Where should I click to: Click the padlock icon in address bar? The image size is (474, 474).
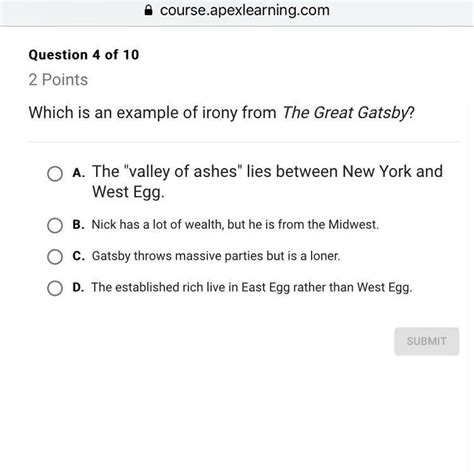click(x=148, y=10)
